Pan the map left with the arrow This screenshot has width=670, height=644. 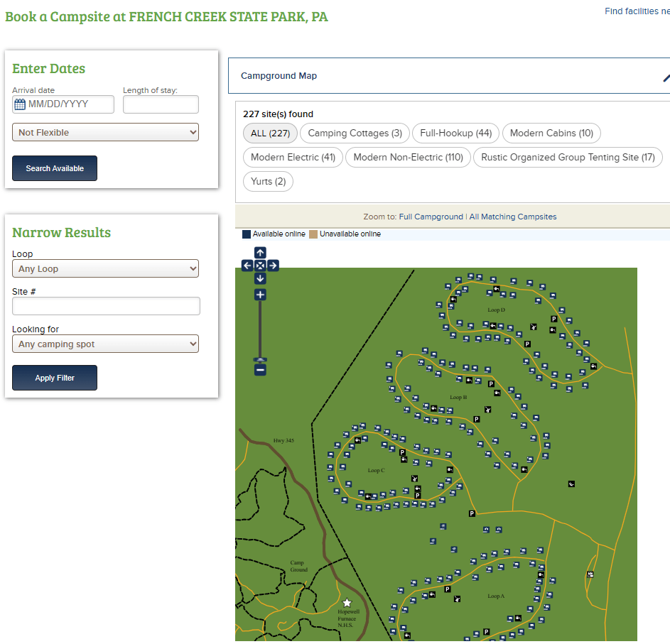[247, 266]
